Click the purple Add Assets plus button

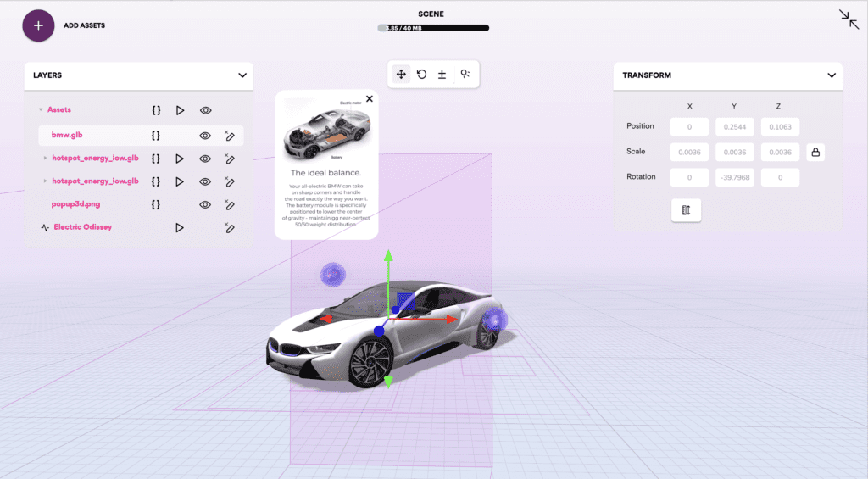coord(38,25)
